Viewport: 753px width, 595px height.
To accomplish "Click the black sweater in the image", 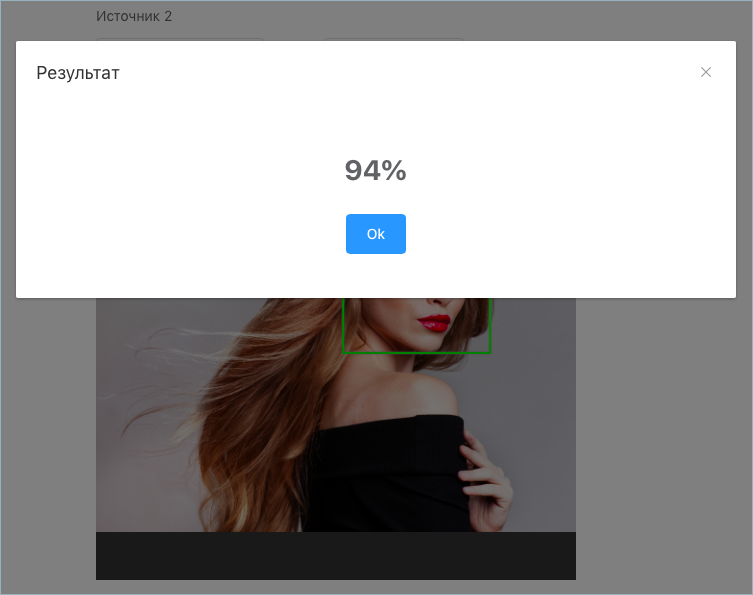I will [x=389, y=475].
